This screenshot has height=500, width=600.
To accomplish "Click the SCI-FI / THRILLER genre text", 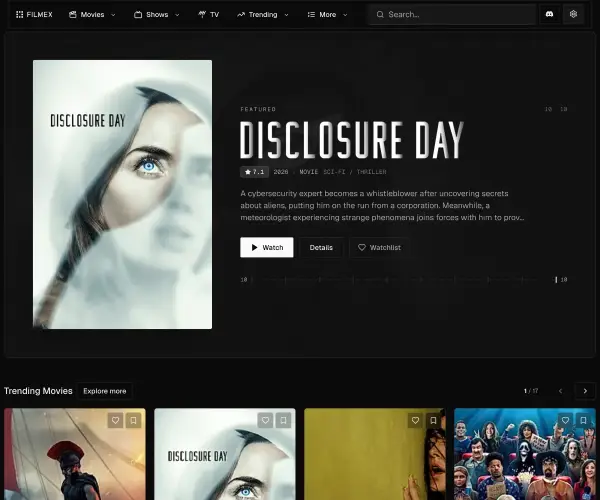I will point(355,172).
